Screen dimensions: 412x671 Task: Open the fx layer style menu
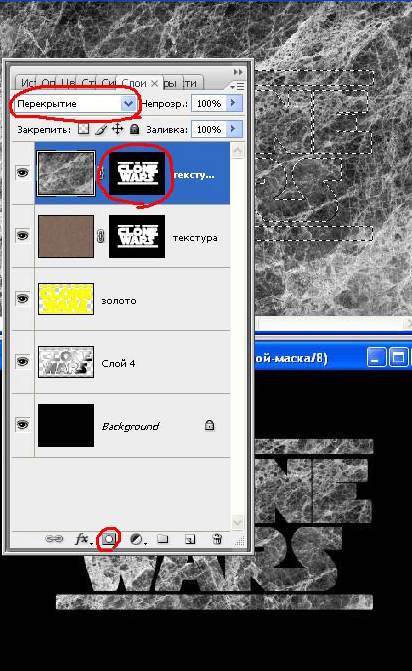pos(83,539)
